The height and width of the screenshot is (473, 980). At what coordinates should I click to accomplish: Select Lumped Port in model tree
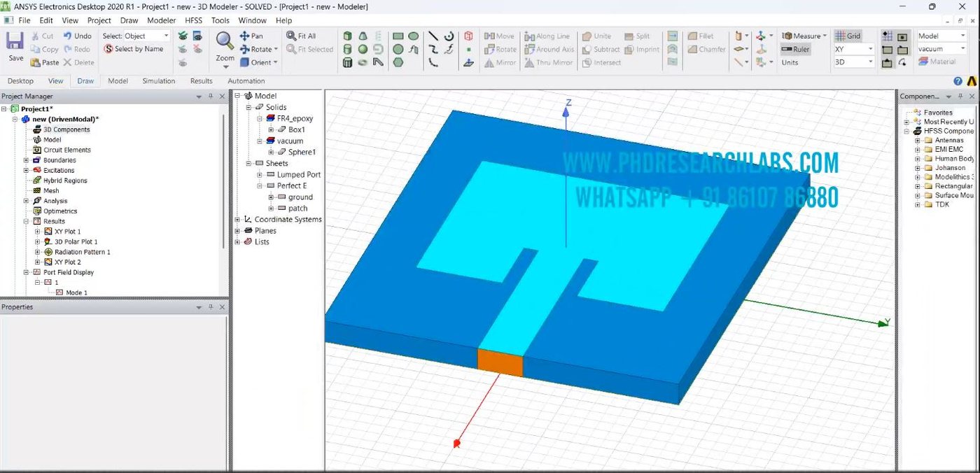click(x=299, y=175)
